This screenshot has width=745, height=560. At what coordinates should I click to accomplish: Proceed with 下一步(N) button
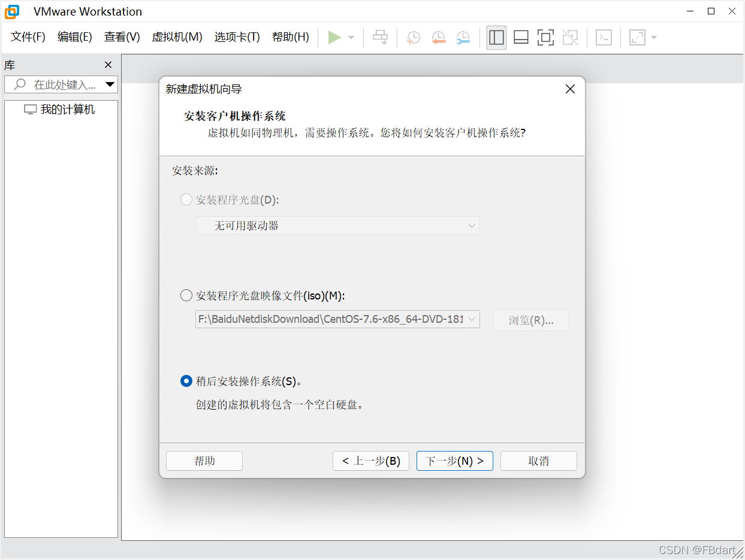pos(455,461)
